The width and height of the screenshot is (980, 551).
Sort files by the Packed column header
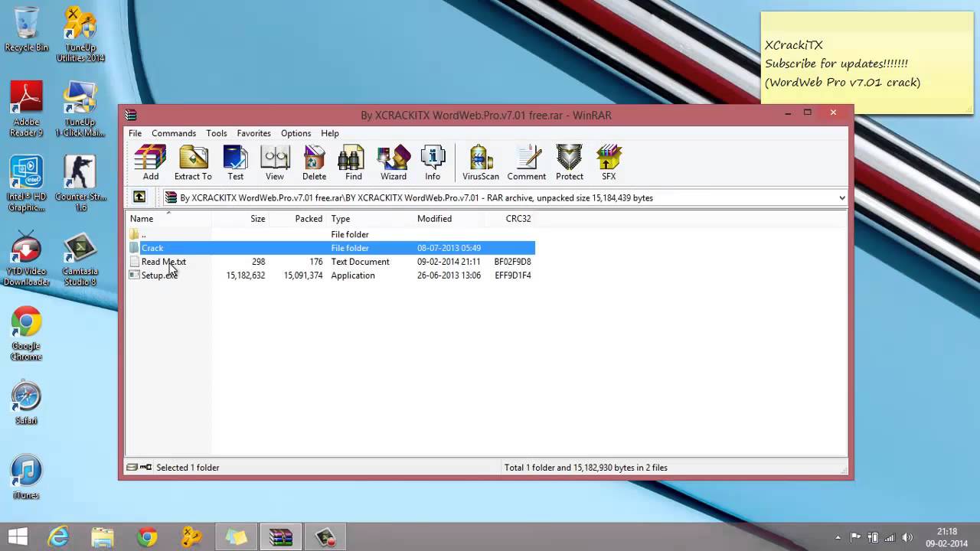tap(299, 219)
